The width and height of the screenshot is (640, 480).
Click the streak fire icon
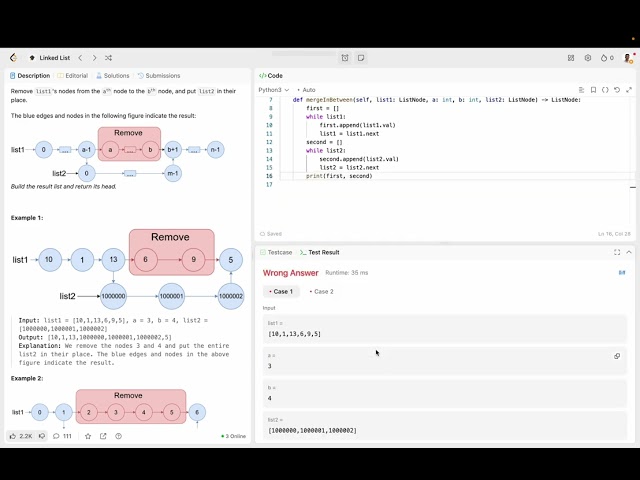point(606,58)
